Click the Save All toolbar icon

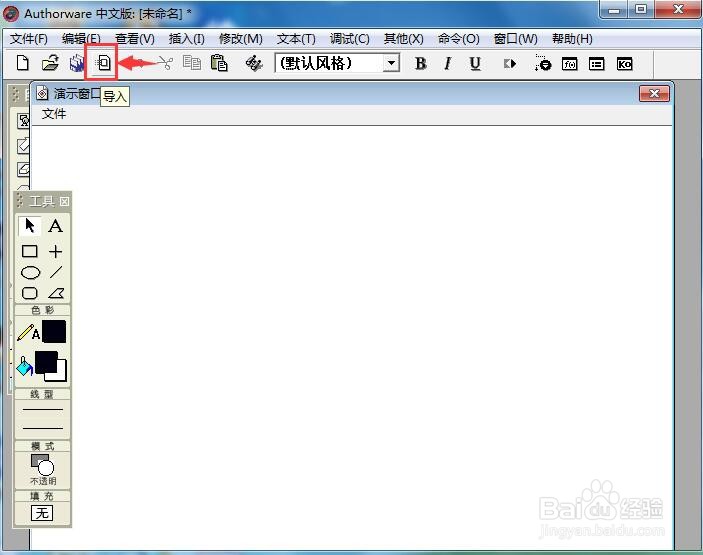[x=77, y=63]
